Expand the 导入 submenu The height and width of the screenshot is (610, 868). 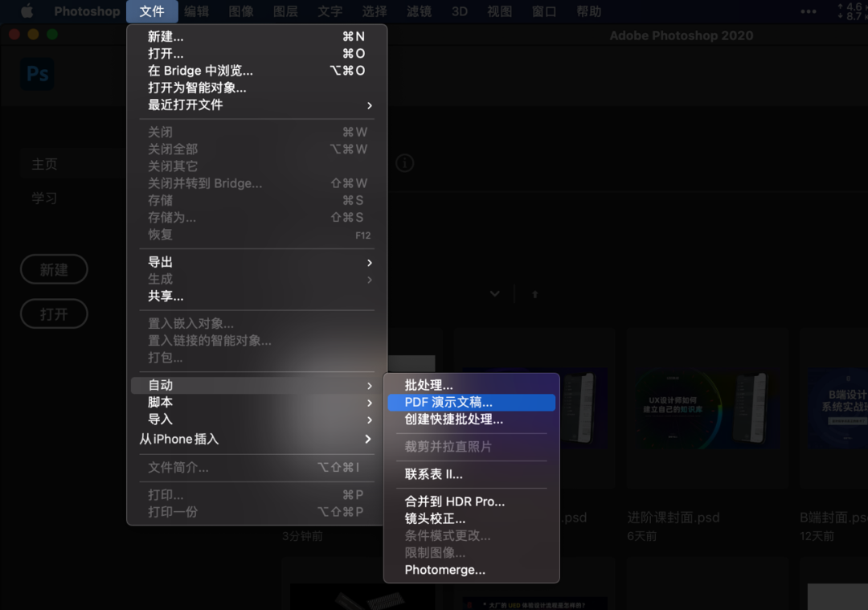click(257, 420)
